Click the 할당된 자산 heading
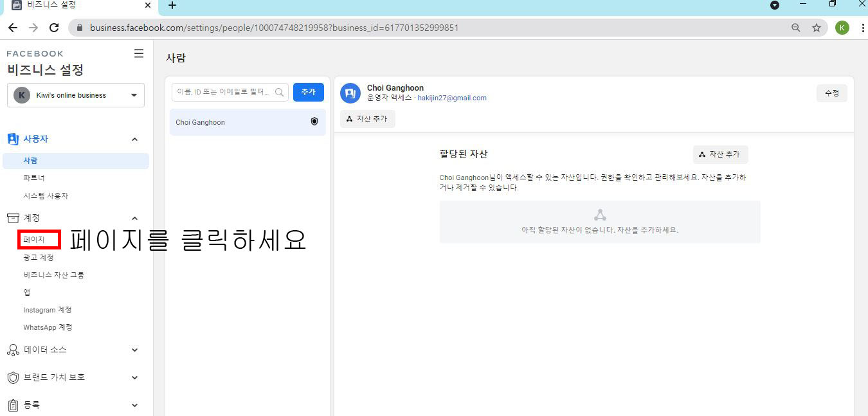868x416 pixels. pos(464,154)
